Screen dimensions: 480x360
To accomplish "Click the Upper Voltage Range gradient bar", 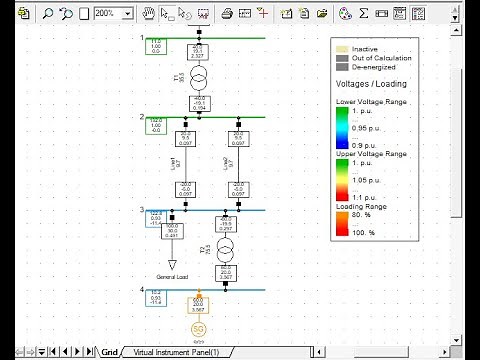I will (x=342, y=180).
